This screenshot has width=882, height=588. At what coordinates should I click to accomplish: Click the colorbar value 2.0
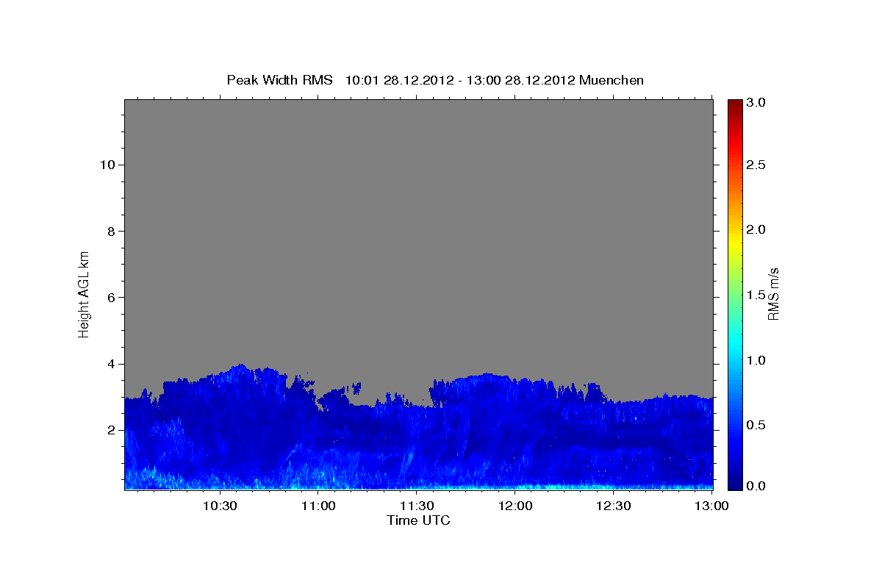(756, 230)
